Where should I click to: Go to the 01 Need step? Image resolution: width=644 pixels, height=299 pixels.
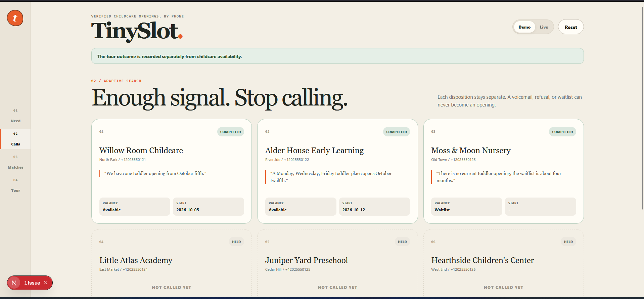coord(15,116)
